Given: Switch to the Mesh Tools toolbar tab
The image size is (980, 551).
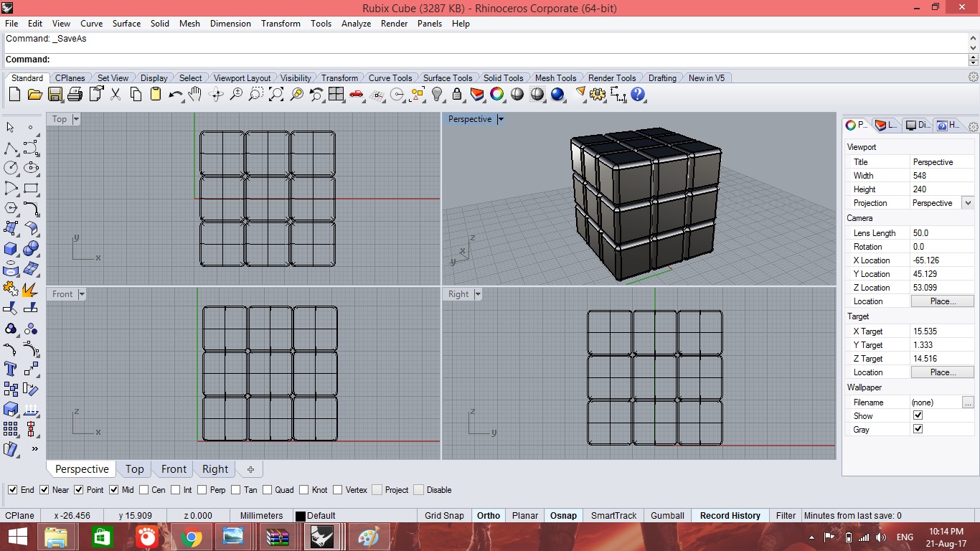Looking at the screenshot, I should [555, 78].
